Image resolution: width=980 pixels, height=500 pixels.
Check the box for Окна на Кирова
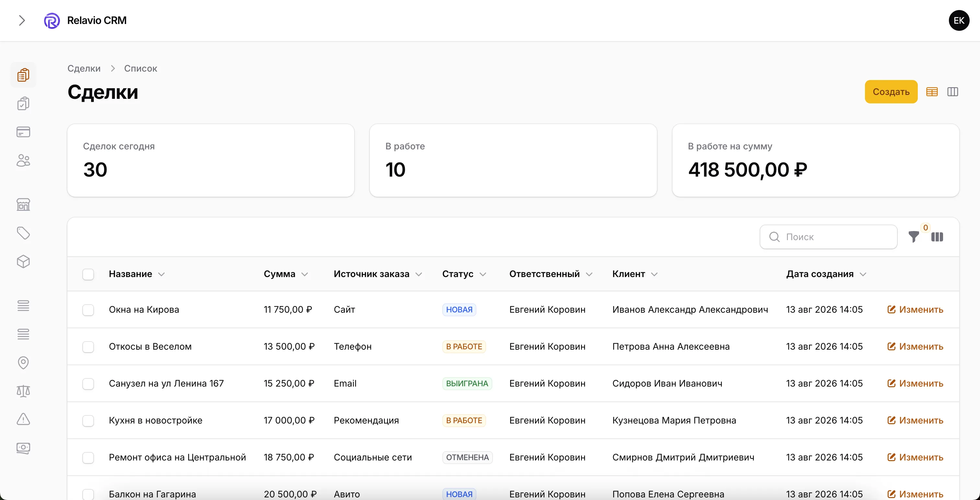(x=88, y=310)
